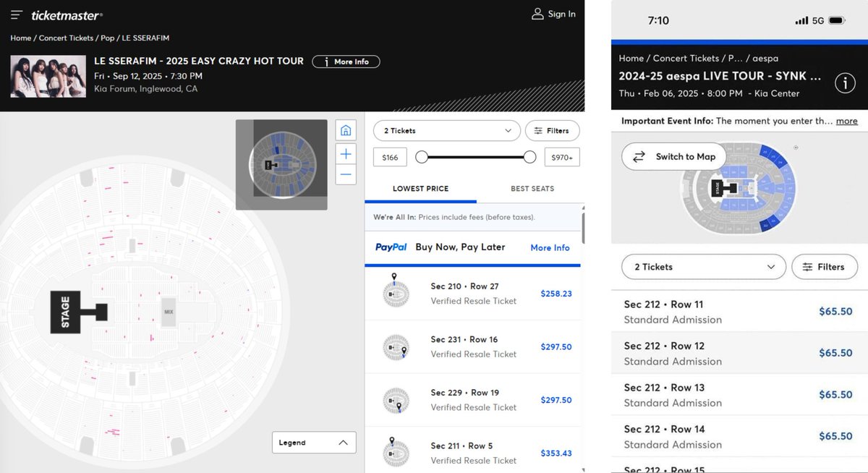Select Sec 229 Row 19 resale ticket

tap(474, 400)
